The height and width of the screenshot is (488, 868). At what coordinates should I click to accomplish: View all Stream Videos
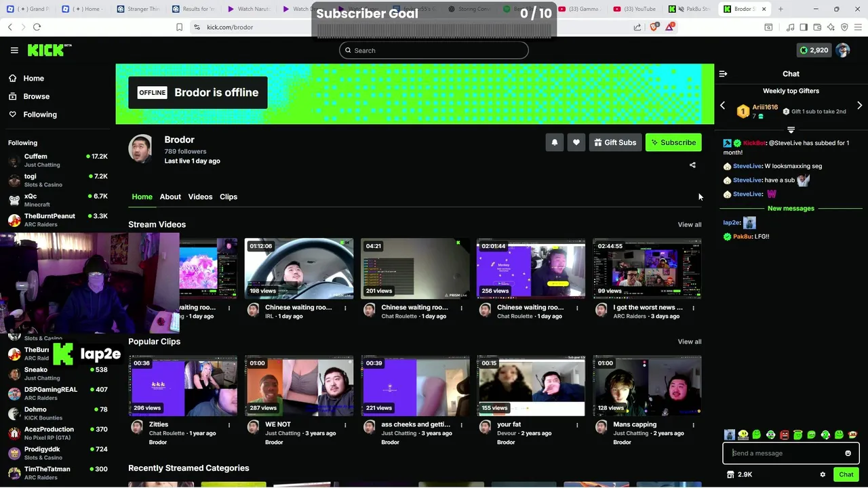[690, 224]
